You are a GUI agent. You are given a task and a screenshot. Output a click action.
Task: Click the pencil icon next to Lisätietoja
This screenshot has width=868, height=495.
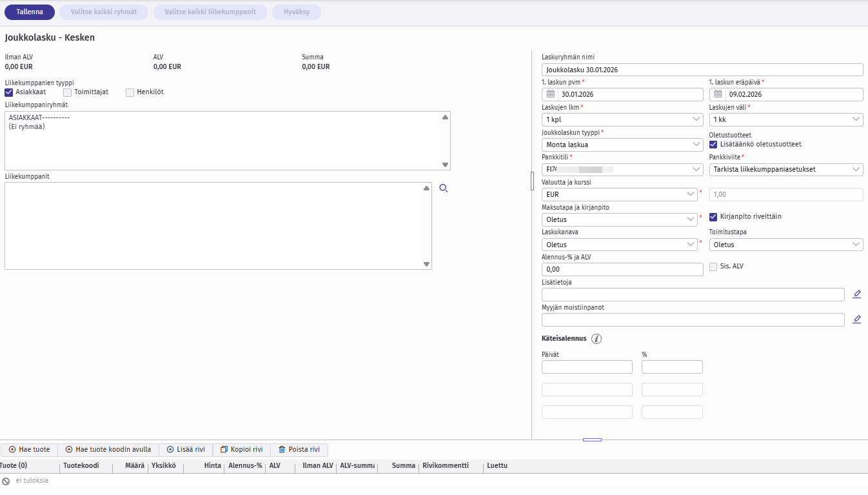click(x=856, y=294)
